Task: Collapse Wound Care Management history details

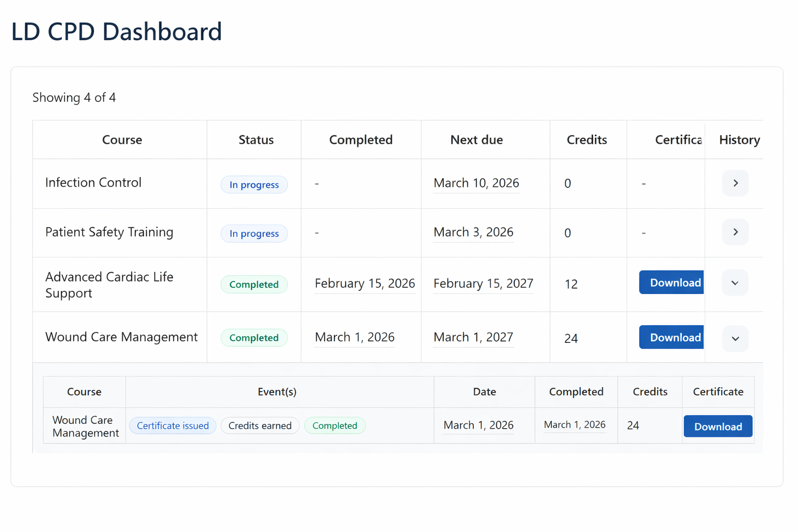Action: coord(735,339)
